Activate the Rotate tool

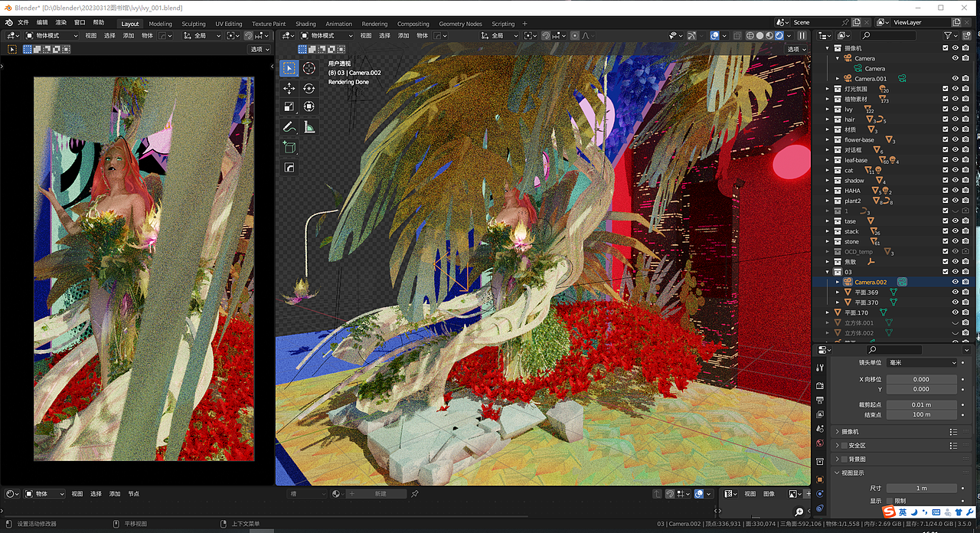(309, 89)
